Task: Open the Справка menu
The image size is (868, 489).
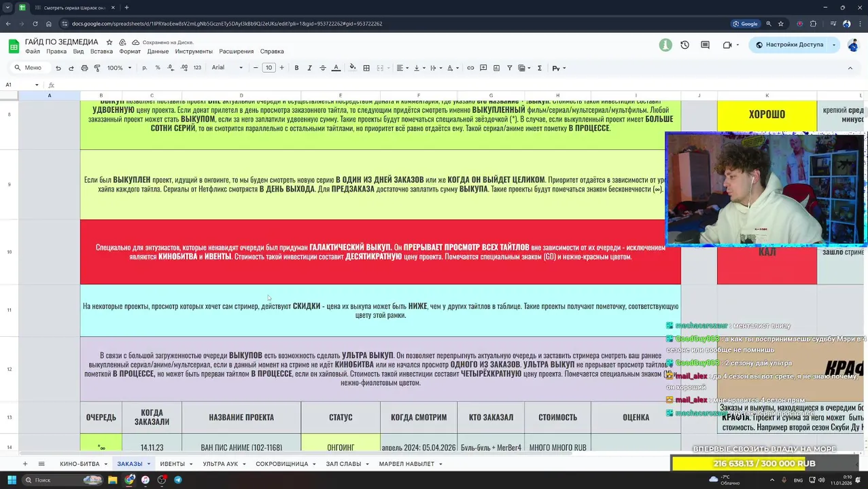Action: (x=272, y=52)
